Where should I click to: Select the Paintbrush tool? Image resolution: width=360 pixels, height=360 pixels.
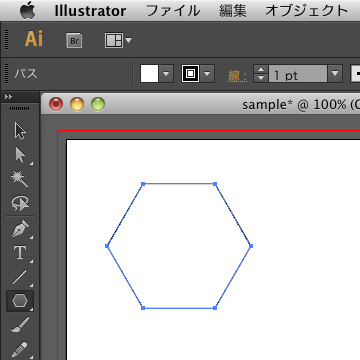tap(20, 325)
